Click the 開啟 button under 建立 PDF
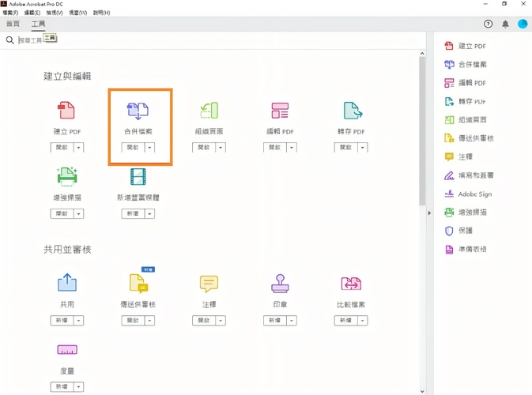The height and width of the screenshot is (395, 532). click(x=62, y=148)
